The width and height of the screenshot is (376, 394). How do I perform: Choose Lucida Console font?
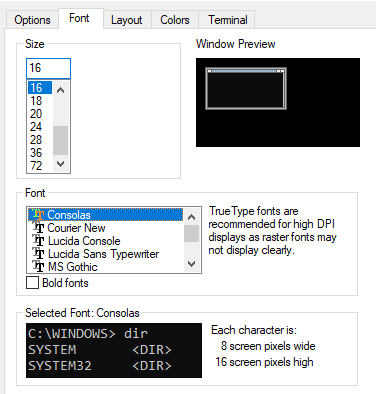tap(105, 241)
